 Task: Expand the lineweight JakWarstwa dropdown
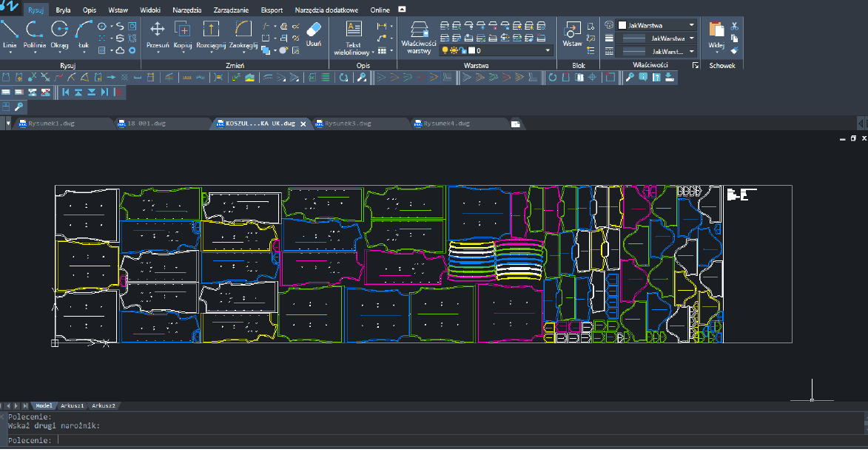point(692,38)
